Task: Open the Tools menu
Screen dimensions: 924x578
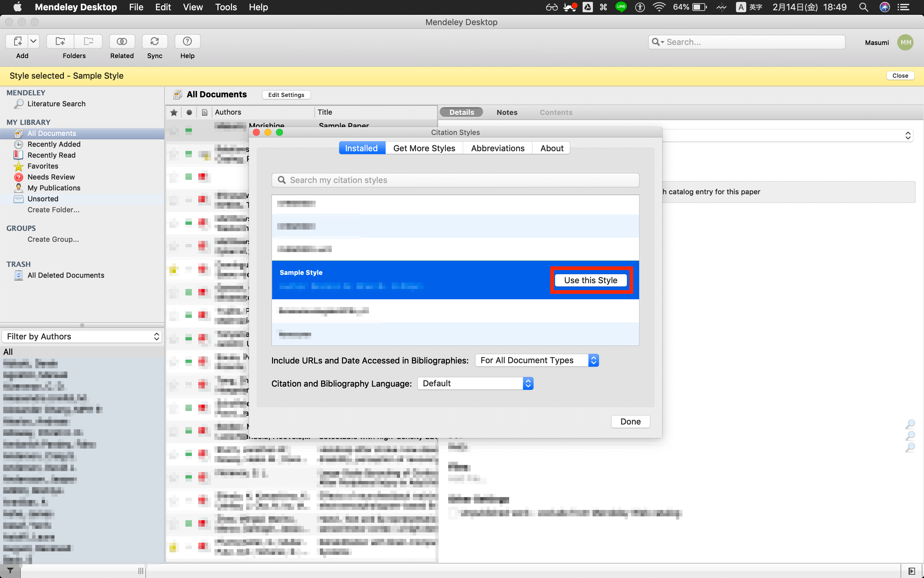Action: (226, 7)
